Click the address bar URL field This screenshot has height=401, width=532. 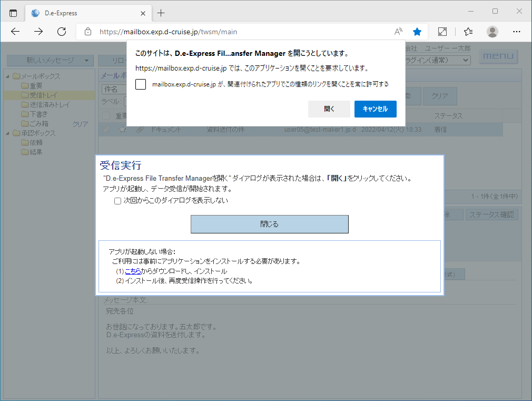tap(237, 32)
